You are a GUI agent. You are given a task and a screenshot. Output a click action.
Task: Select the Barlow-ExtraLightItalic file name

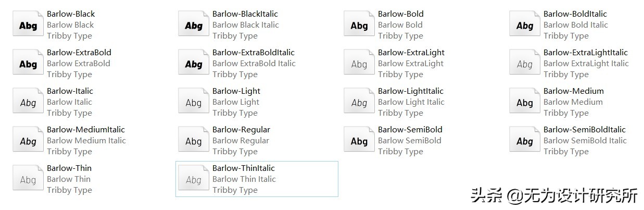point(585,53)
